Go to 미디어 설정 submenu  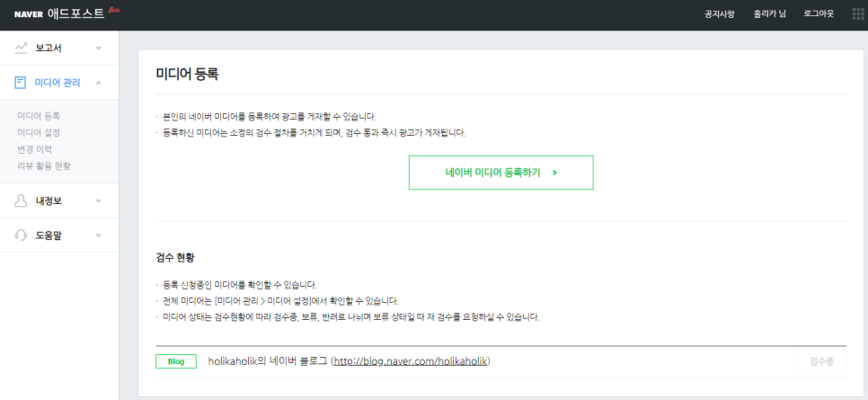(39, 132)
